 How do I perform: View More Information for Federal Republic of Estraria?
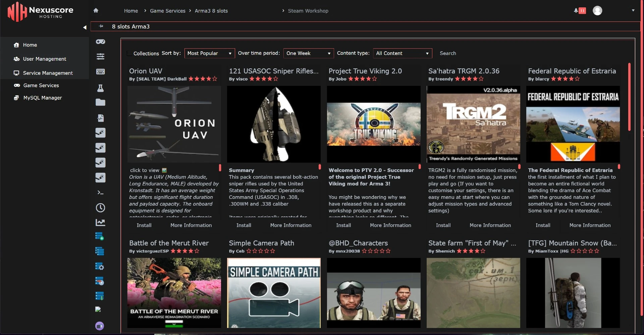(590, 225)
